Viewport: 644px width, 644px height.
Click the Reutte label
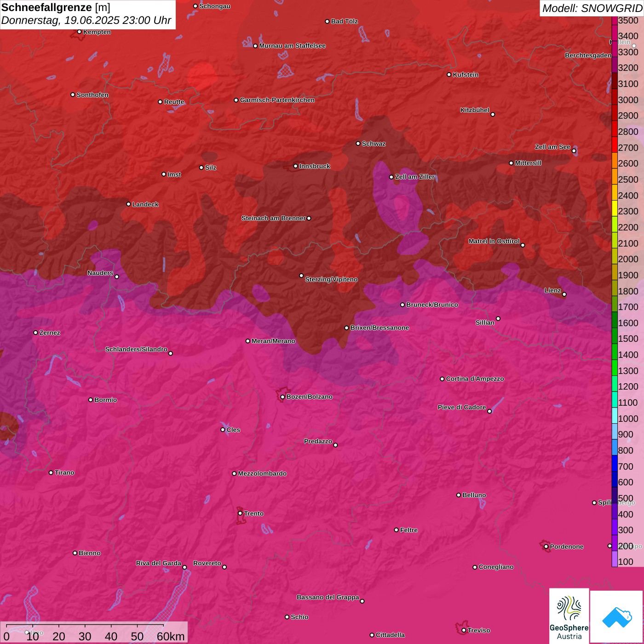[x=174, y=102]
